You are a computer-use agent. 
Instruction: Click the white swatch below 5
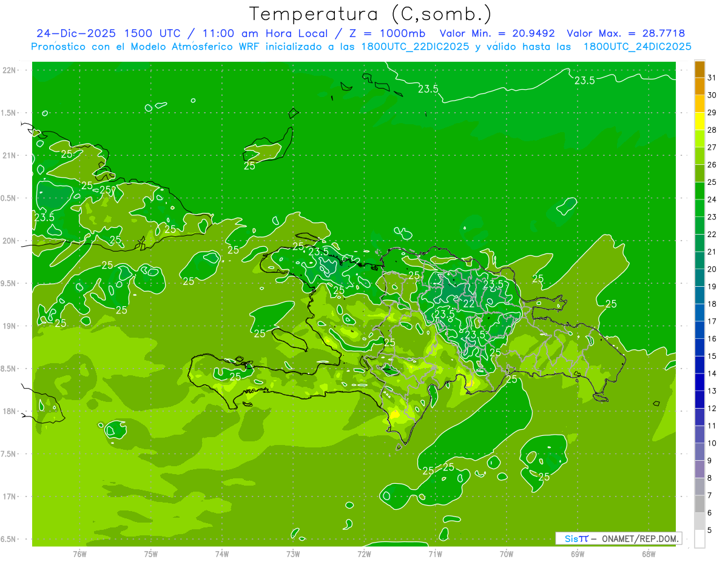coord(699,538)
